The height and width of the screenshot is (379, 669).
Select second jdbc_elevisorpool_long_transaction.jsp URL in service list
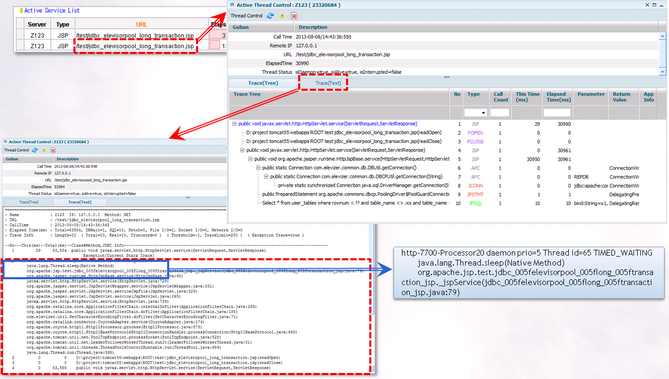(x=135, y=46)
